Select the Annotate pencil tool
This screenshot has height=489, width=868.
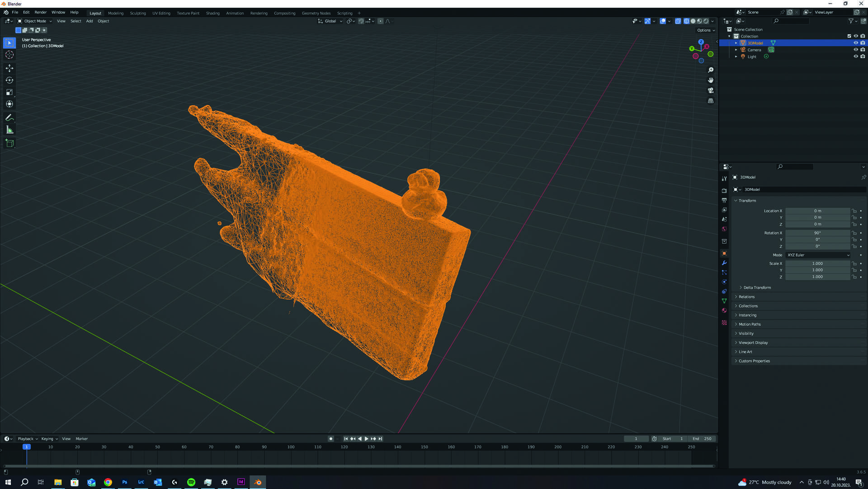point(9,118)
